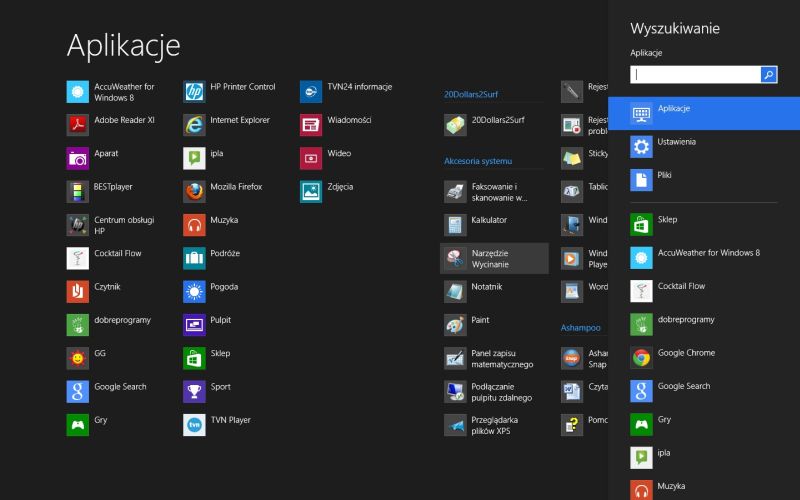The image size is (800, 500).
Task: Open the Wideo app
Action: click(x=326, y=158)
